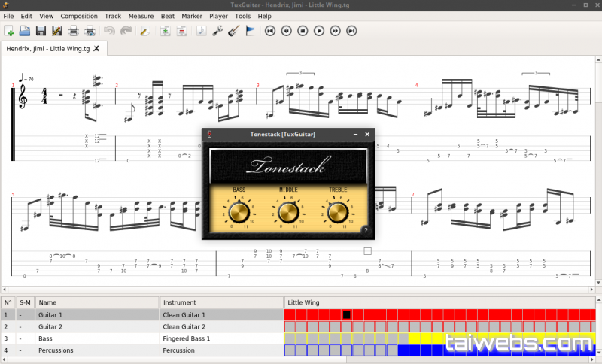
Task: Open a file using the folder icon
Action: 25,31
